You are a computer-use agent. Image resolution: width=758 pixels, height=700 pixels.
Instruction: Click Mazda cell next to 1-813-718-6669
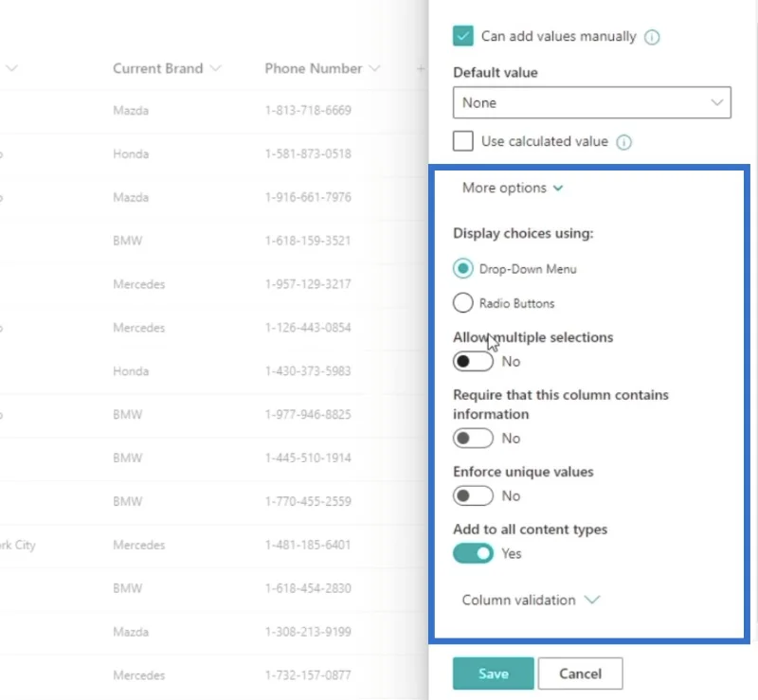click(x=131, y=110)
